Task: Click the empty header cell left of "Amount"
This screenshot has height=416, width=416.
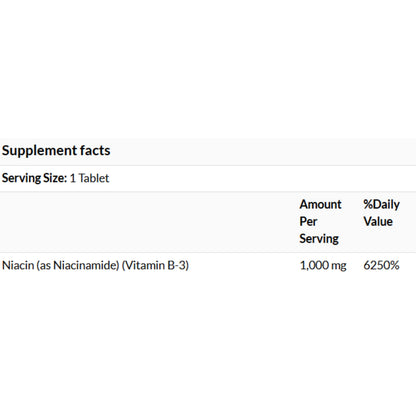Action: tap(148, 222)
